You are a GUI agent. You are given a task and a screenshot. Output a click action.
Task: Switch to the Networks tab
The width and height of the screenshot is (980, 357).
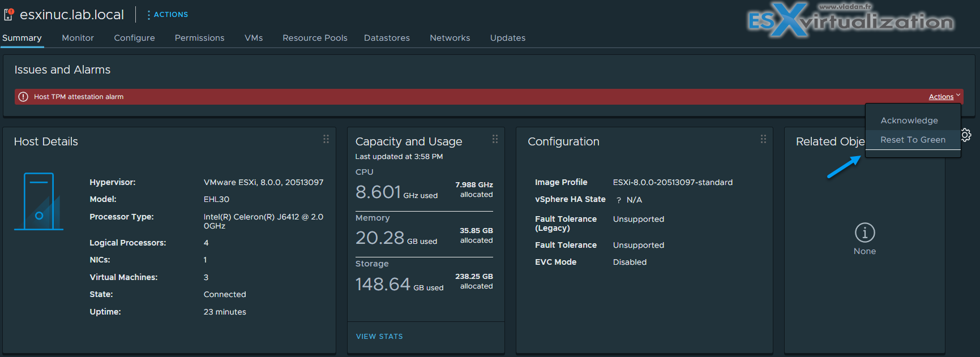(450, 38)
